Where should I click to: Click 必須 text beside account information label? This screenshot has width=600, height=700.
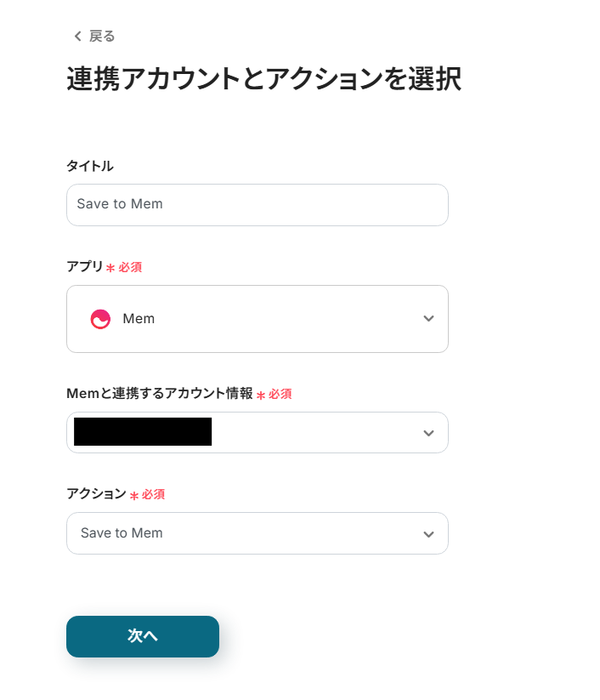[280, 394]
